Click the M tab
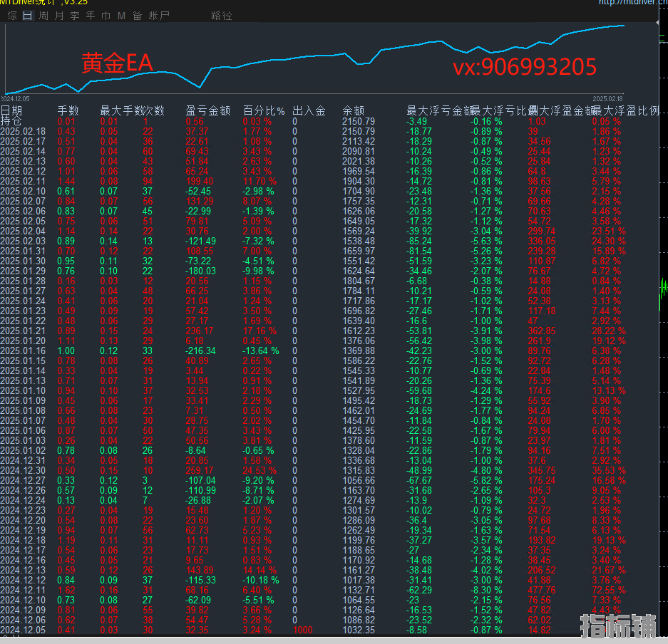Image resolution: width=668 pixels, height=644 pixels. 121,16
